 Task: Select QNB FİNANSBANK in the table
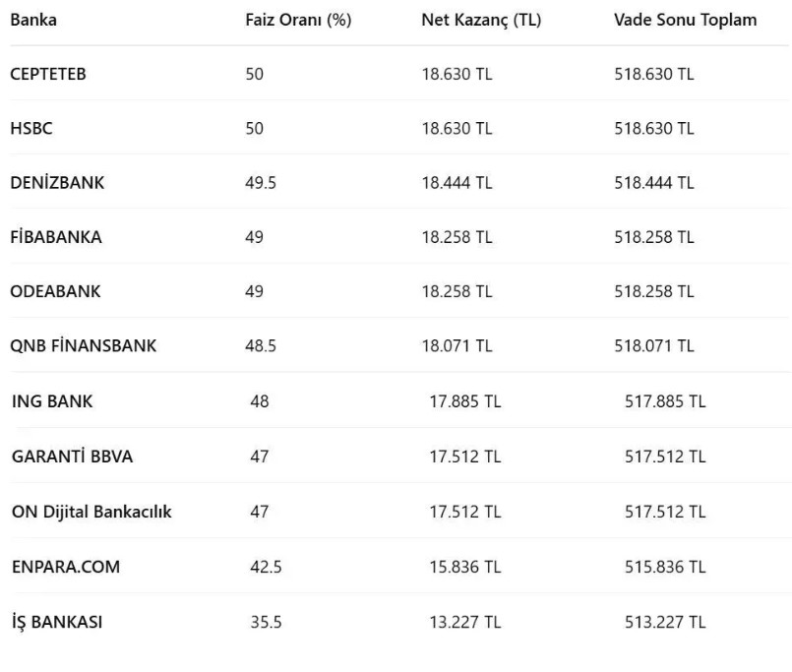tap(84, 345)
